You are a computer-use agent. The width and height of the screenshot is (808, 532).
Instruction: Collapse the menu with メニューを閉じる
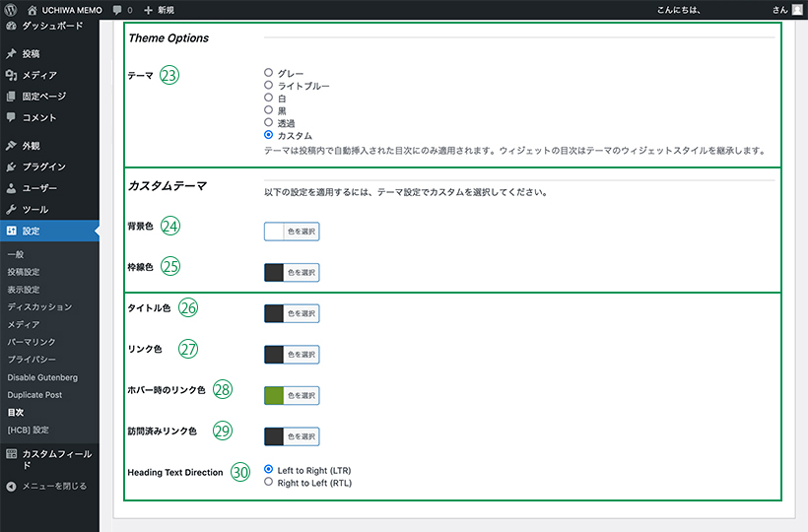(x=47, y=486)
